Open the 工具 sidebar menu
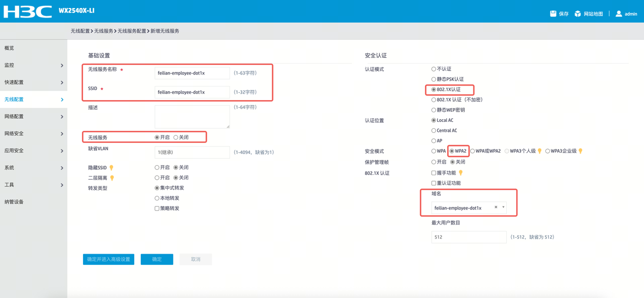 [33, 185]
